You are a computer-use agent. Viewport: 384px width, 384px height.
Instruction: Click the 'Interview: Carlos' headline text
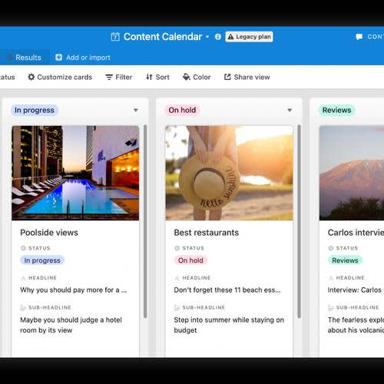coord(354,290)
